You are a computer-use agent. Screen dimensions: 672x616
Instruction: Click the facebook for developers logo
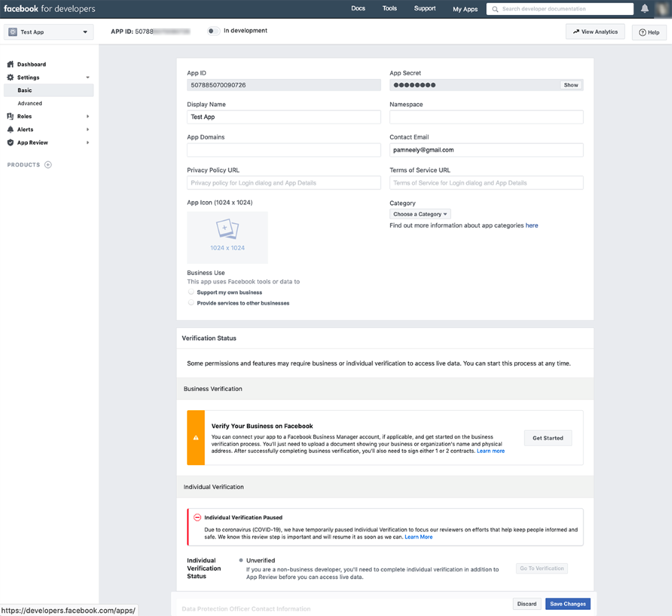[49, 8]
